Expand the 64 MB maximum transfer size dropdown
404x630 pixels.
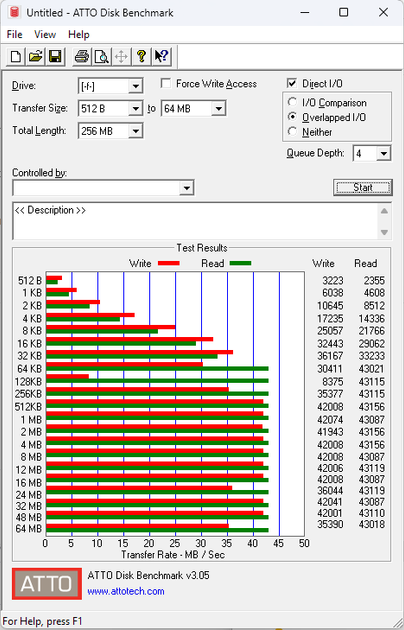click(218, 108)
